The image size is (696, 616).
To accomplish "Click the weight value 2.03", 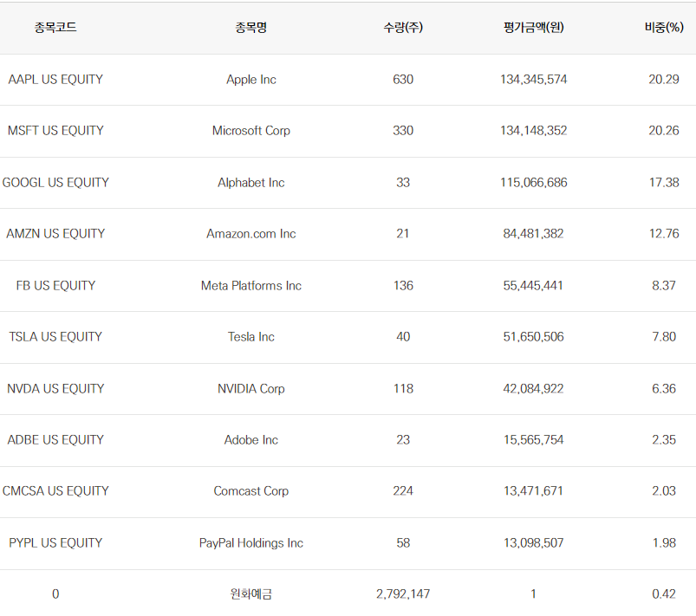I will 664,490.
